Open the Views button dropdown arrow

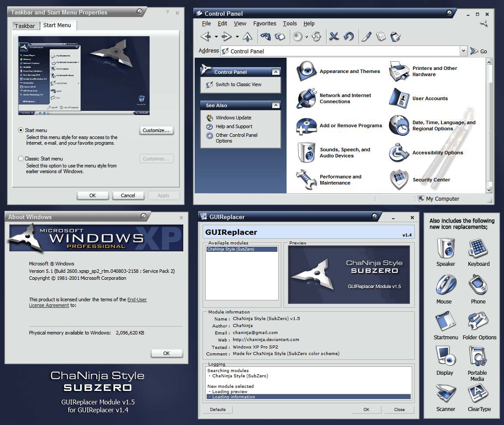click(306, 37)
